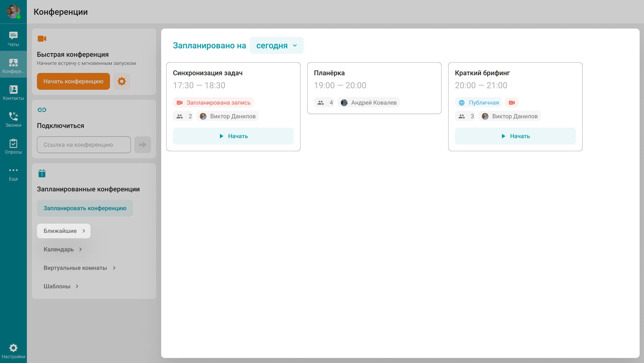Click participants icon in Краткий брифинг card
644x363 pixels.
(x=462, y=116)
